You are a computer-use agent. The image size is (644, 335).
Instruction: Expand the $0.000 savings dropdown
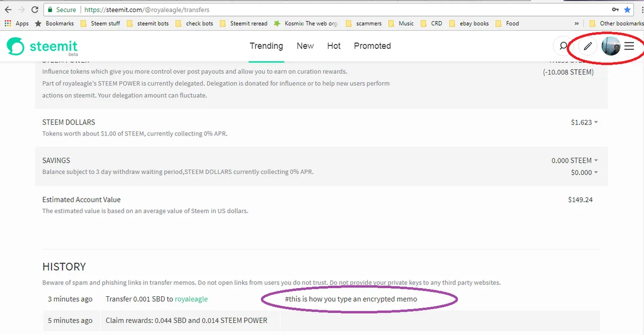click(x=584, y=173)
